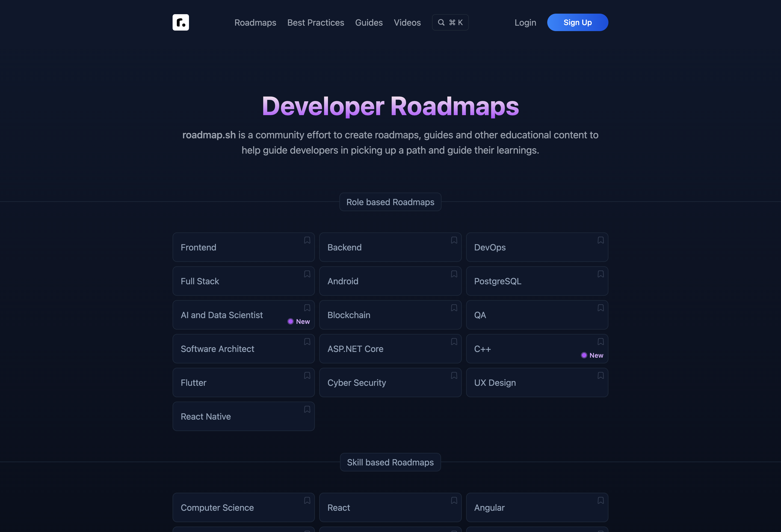Viewport: 781px width, 532px height.
Task: Open search with the magnifier icon
Action: (x=441, y=22)
